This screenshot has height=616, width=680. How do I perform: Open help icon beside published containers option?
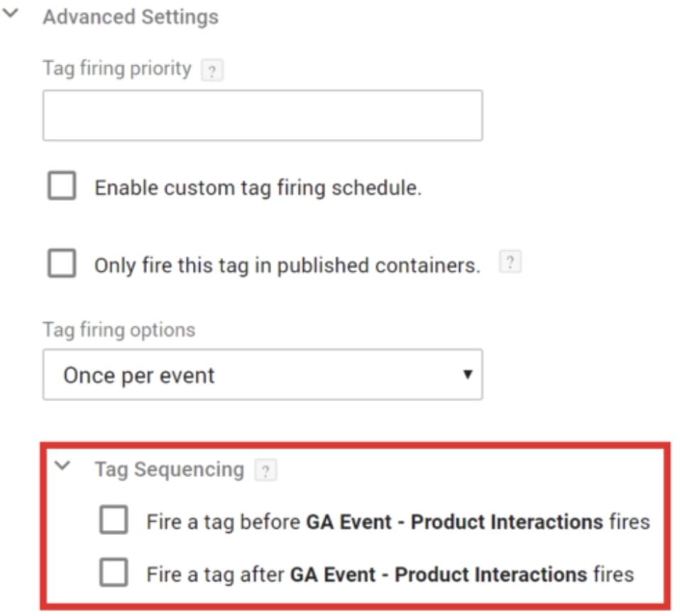(510, 262)
